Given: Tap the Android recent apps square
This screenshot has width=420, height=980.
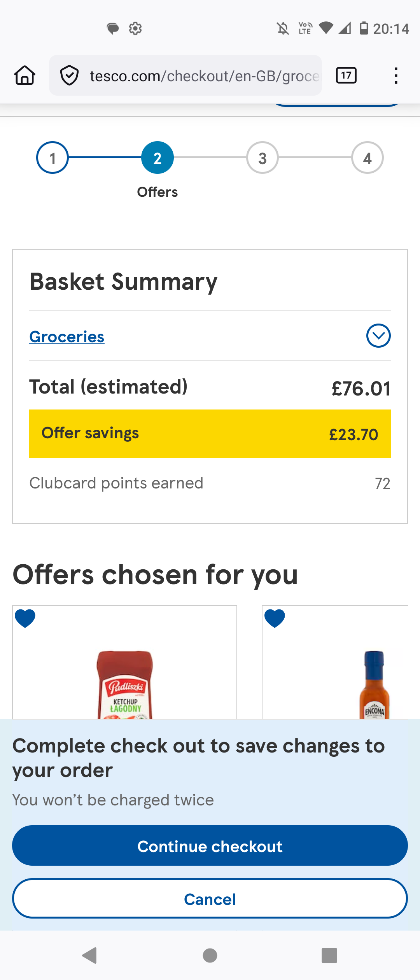Looking at the screenshot, I should [x=329, y=955].
